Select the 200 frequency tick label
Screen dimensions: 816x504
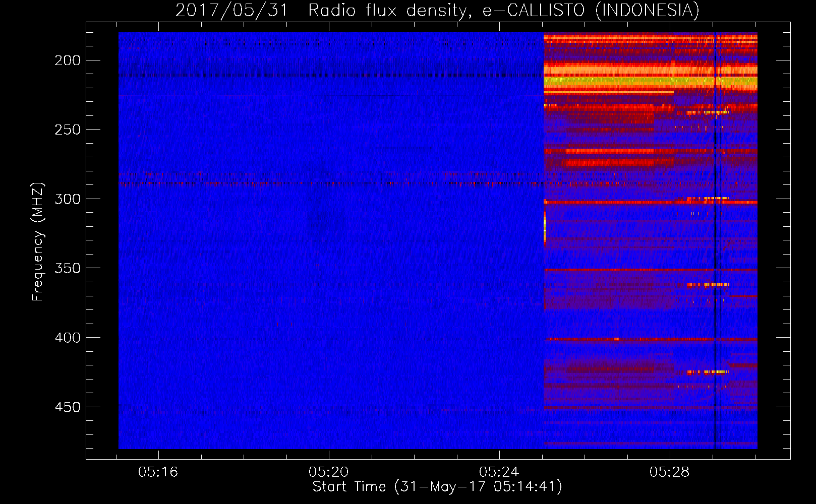click(68, 60)
